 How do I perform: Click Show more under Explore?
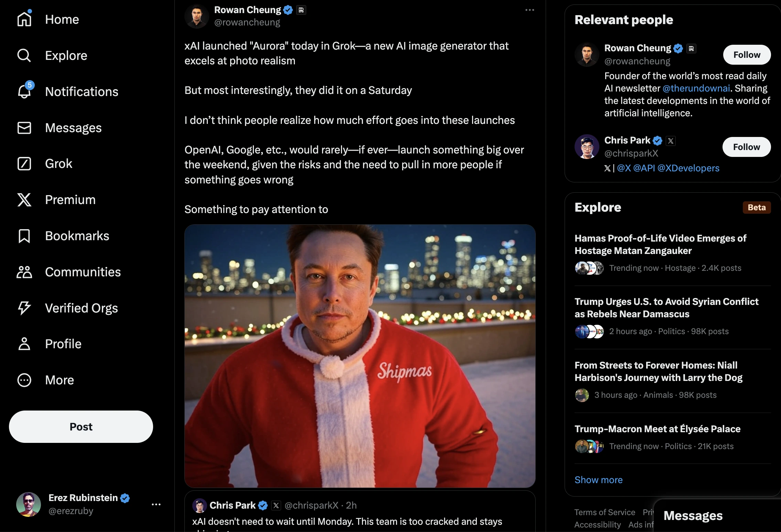pos(598,480)
